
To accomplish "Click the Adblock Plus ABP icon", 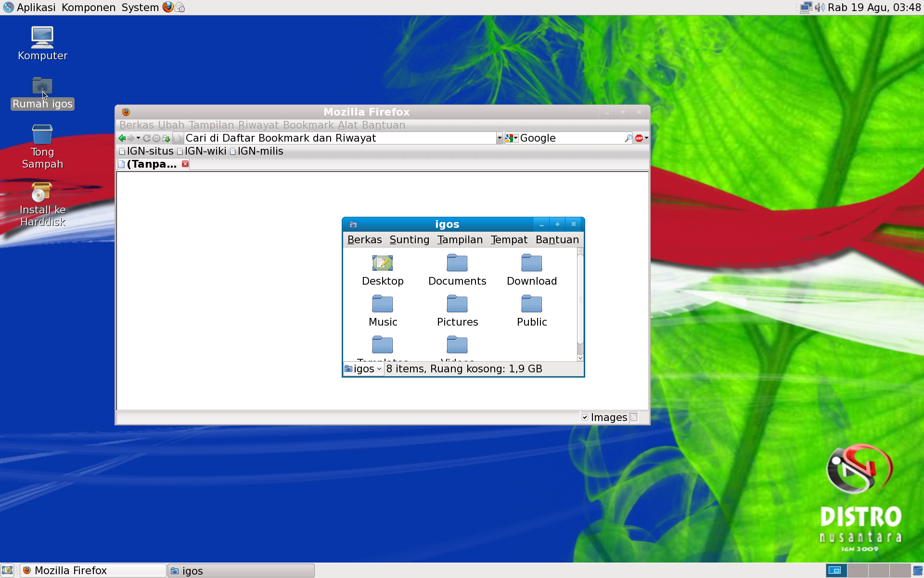I will point(639,138).
